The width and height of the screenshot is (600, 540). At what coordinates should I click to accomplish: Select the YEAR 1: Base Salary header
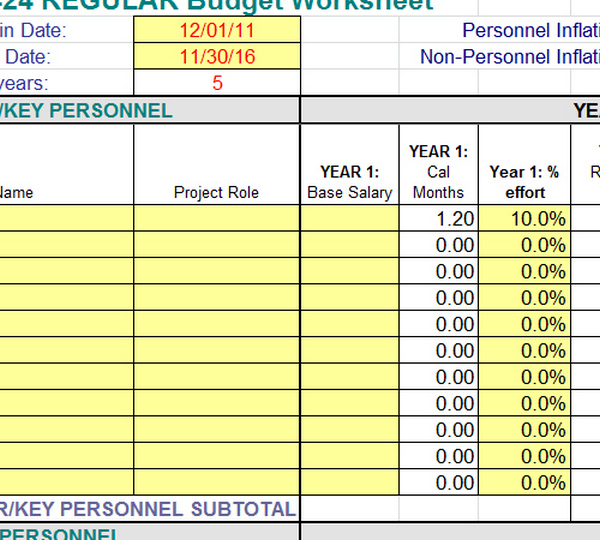click(x=350, y=164)
